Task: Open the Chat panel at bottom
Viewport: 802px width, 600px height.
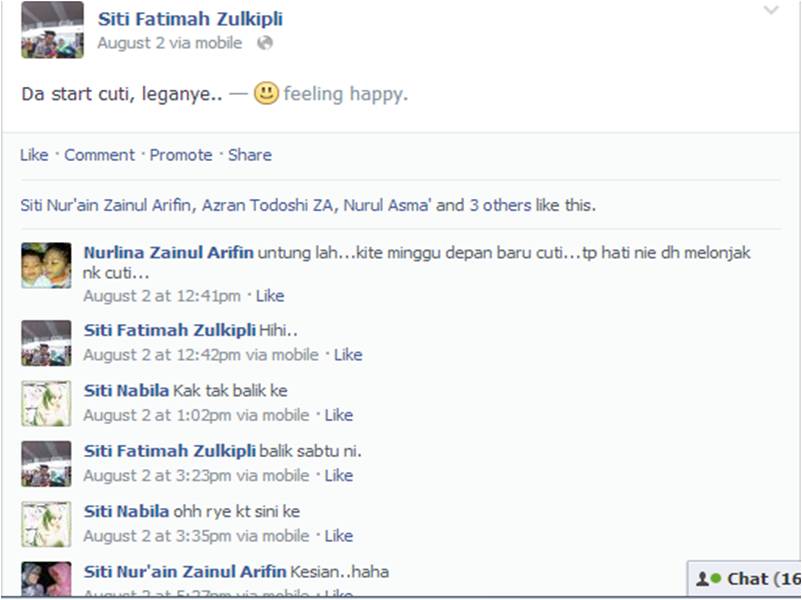Action: point(745,579)
